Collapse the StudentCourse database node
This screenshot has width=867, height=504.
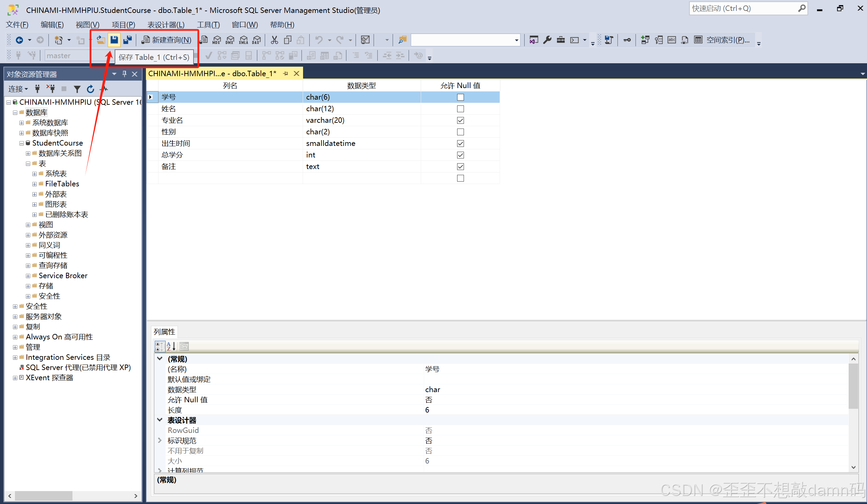tap(22, 143)
